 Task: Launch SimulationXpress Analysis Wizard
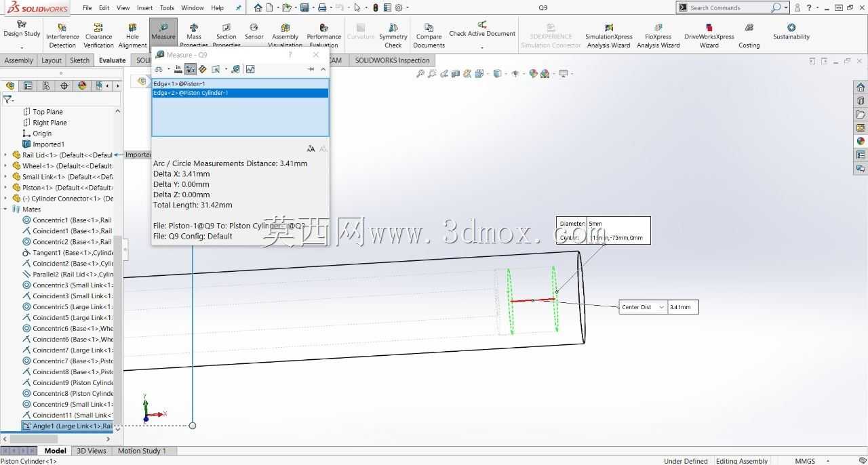point(609,36)
